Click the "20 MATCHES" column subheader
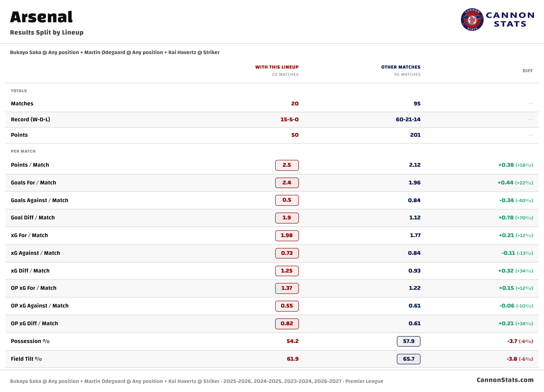 pyautogui.click(x=285, y=75)
